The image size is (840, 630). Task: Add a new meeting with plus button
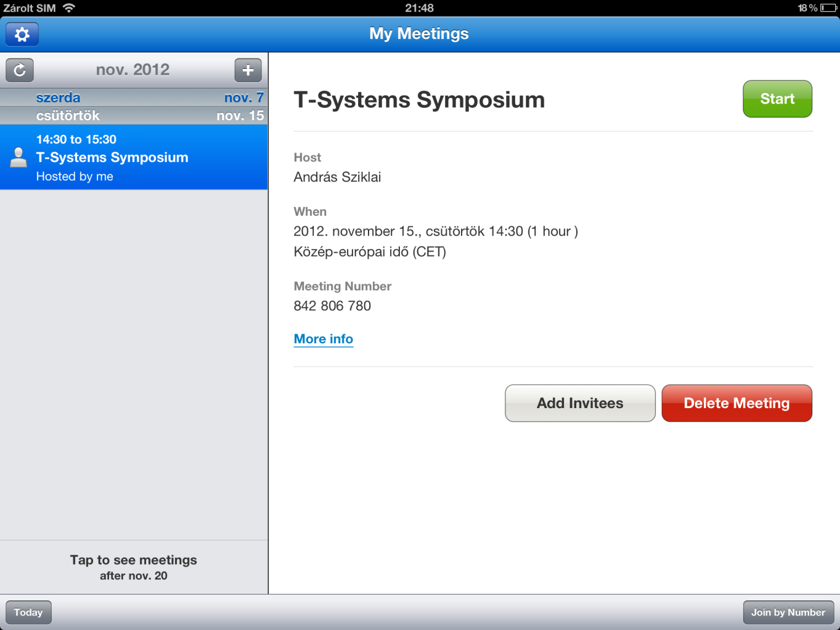tap(248, 70)
